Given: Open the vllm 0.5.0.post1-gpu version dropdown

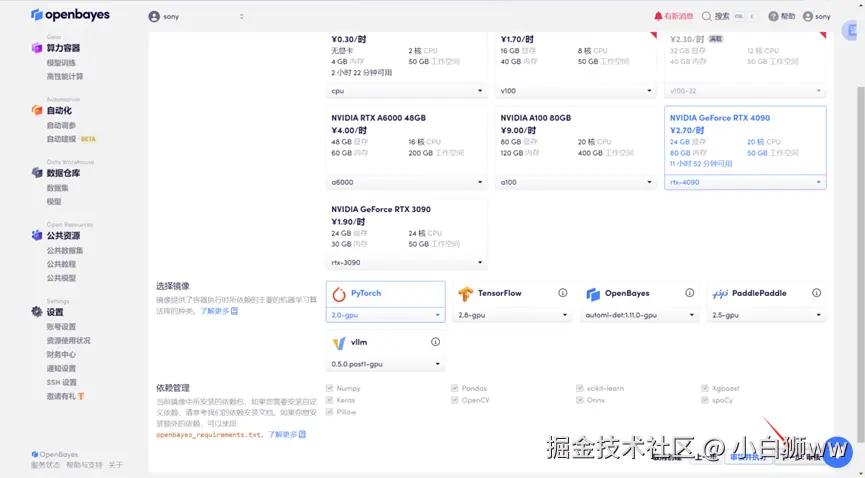Looking at the screenshot, I should coord(386,364).
